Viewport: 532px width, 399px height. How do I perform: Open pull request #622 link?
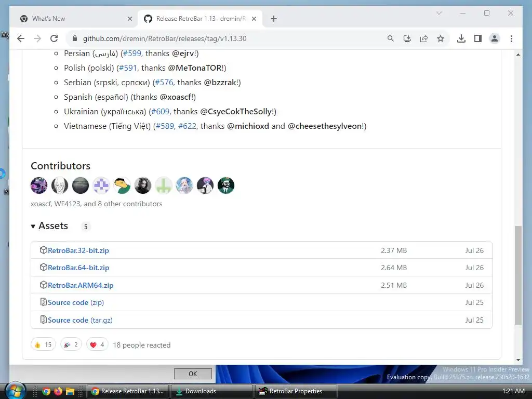coord(187,126)
